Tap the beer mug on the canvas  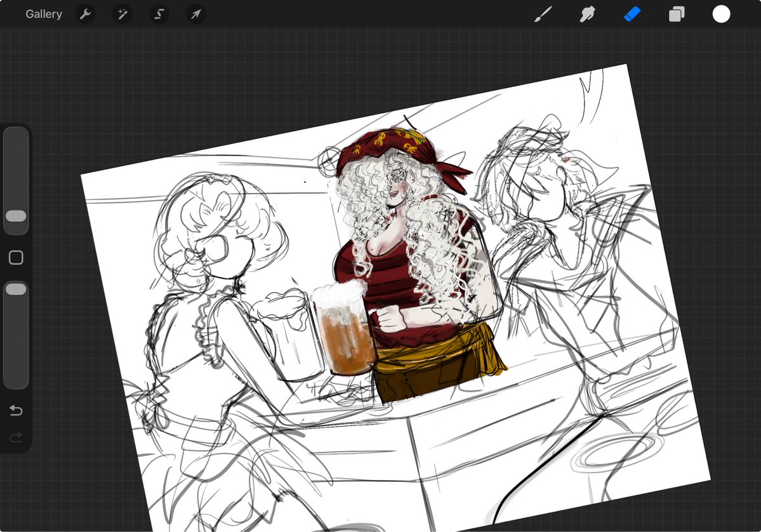pos(343,328)
